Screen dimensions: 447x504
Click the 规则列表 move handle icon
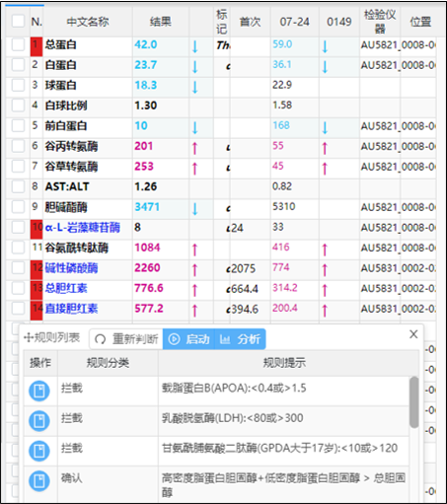pos(29,337)
